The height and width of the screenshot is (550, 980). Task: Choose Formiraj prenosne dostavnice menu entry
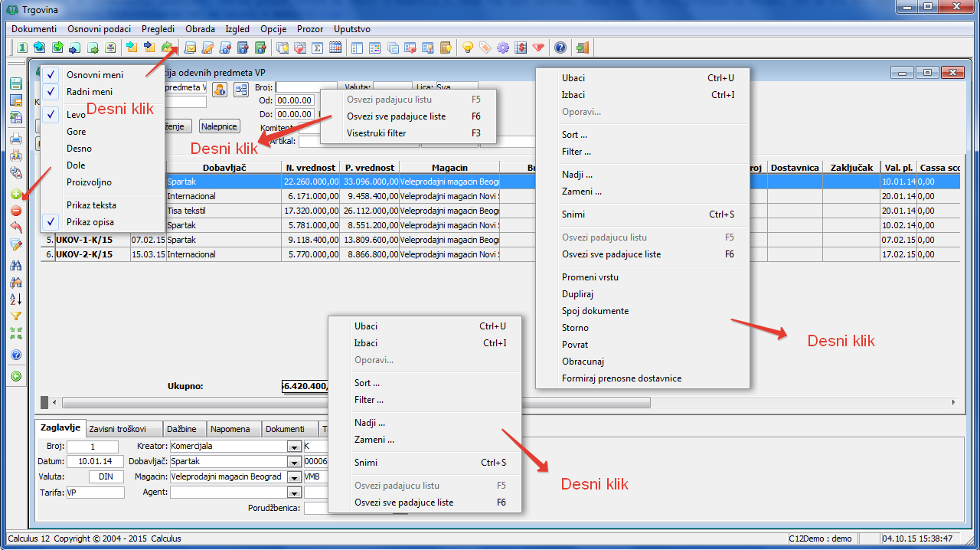point(642,378)
